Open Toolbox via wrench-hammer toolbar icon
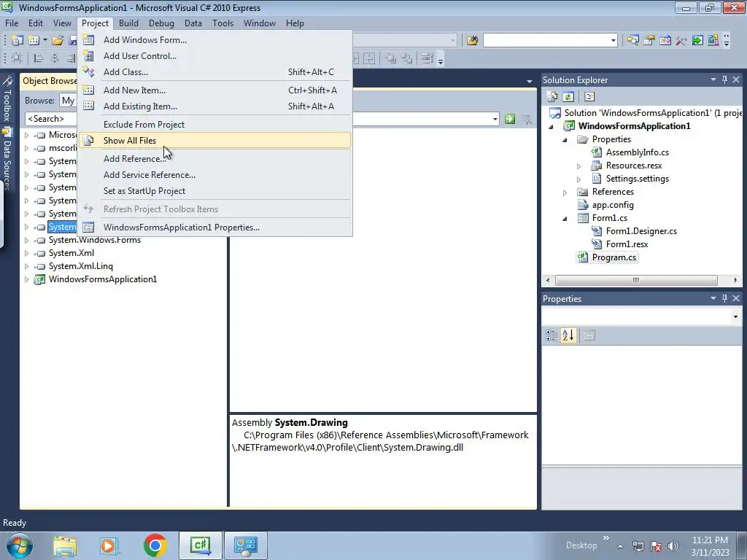 click(681, 41)
